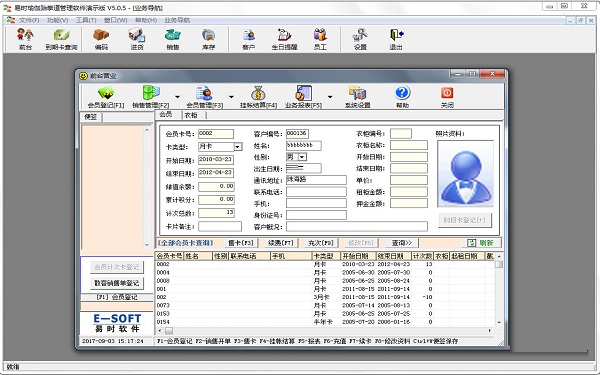600x375 pixels.
Task: Click the 帮助 help question mark icon
Action: tap(402, 97)
